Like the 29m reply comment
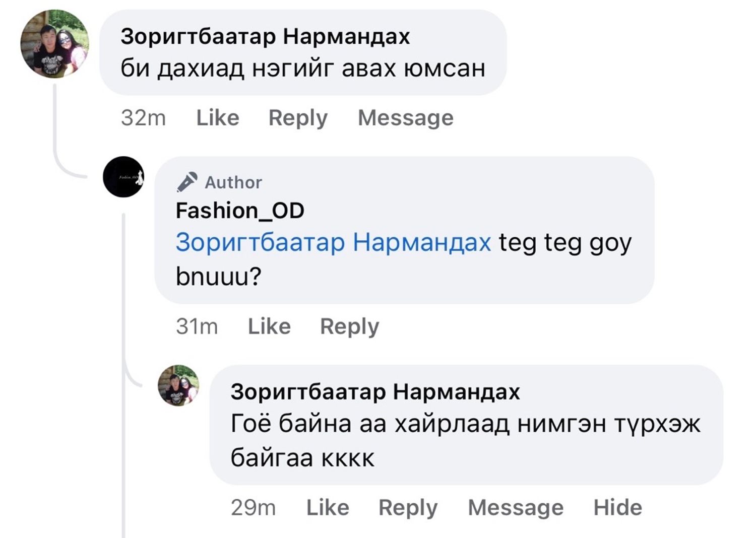 pos(328,507)
